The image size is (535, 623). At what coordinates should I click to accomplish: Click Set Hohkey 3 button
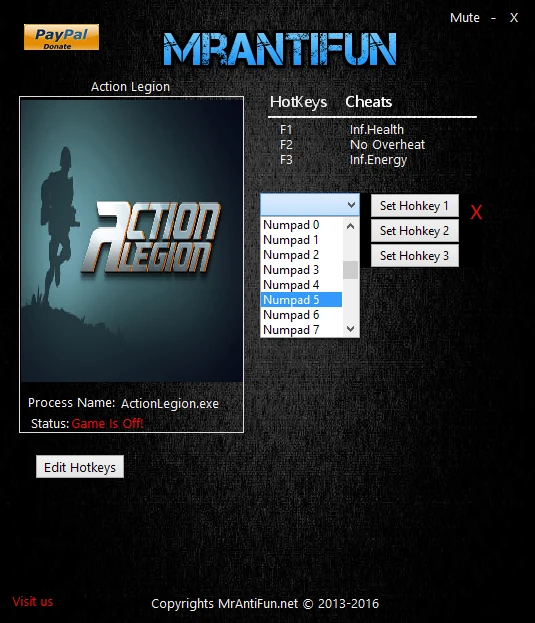415,256
